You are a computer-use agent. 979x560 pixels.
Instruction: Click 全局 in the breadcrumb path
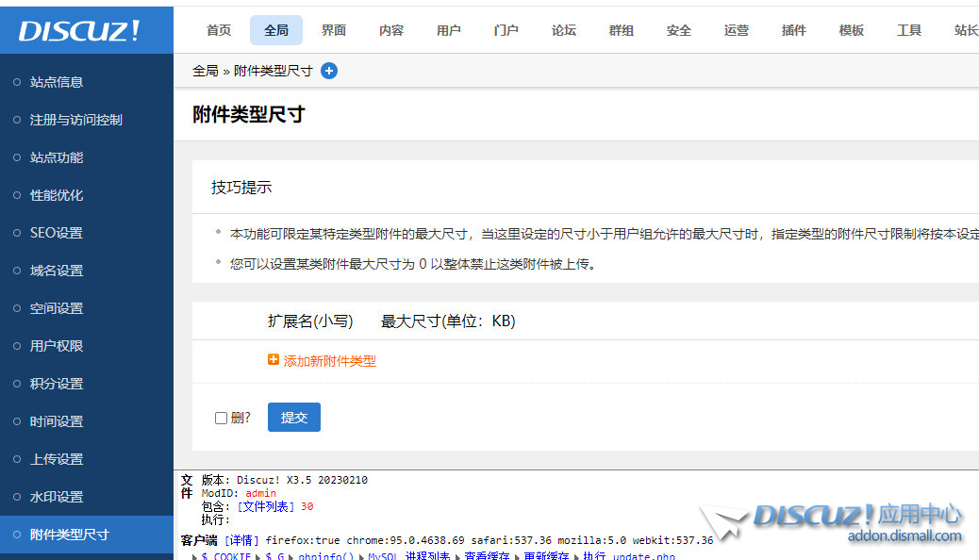click(205, 71)
